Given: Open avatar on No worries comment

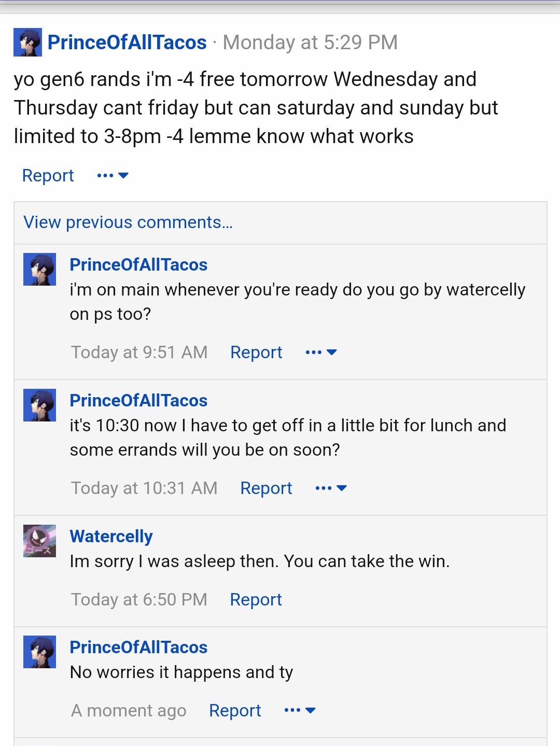Looking at the screenshot, I should pos(39,652).
